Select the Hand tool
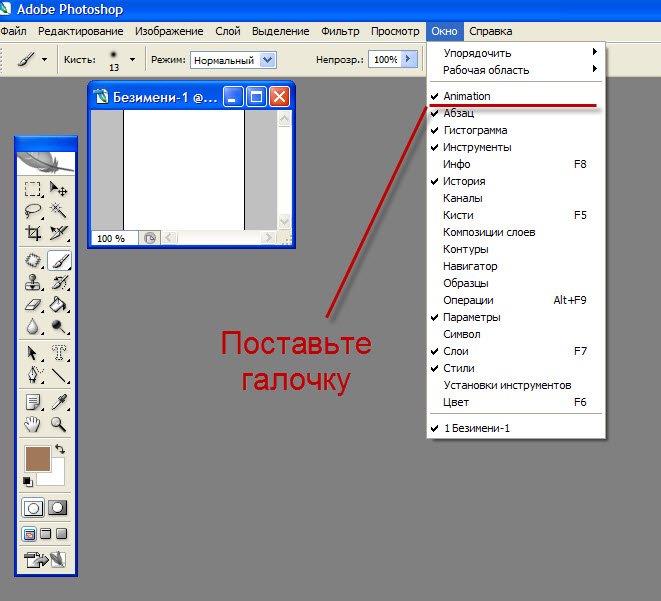 [x=32, y=424]
